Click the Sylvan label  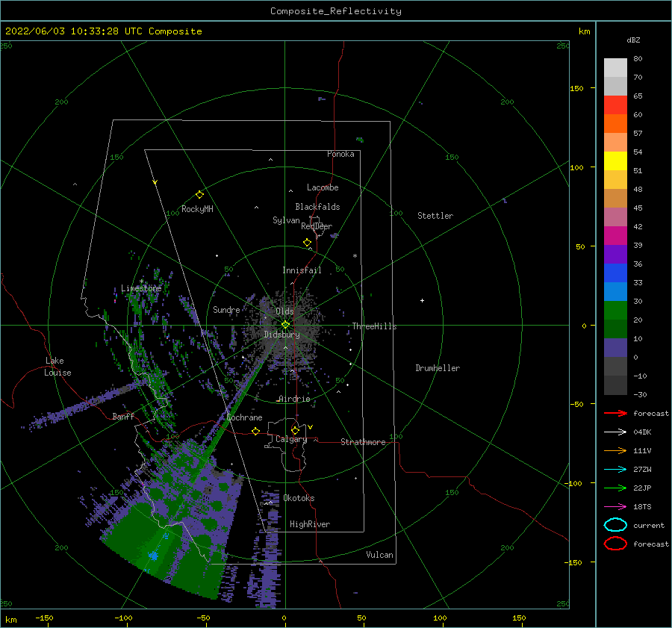click(x=286, y=220)
